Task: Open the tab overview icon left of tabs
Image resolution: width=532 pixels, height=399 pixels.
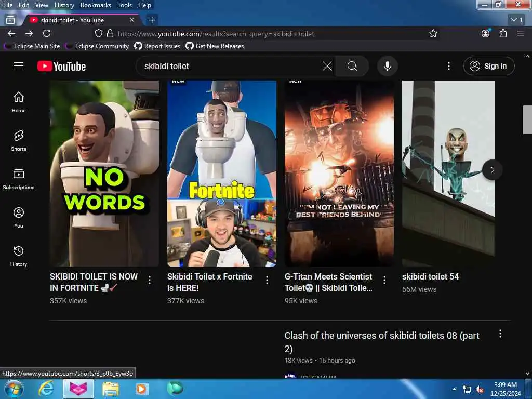Action: click(x=10, y=20)
